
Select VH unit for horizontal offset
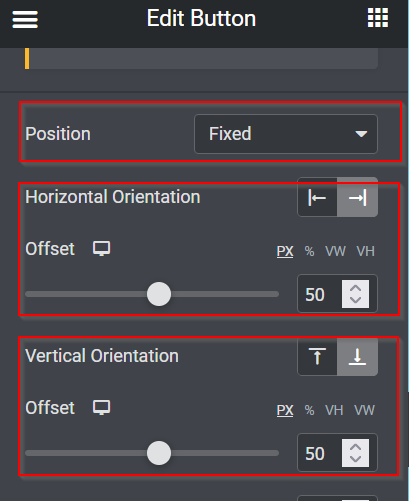365,251
